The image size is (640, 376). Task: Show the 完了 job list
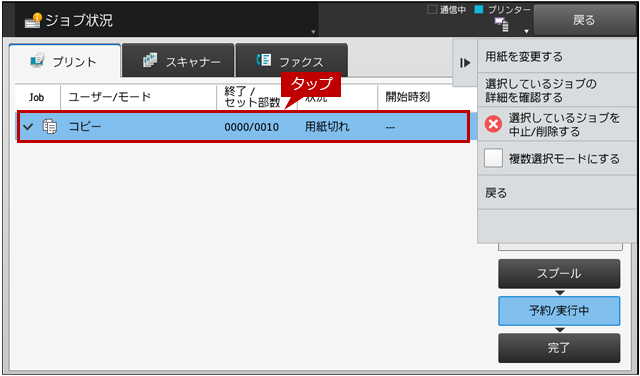[559, 348]
